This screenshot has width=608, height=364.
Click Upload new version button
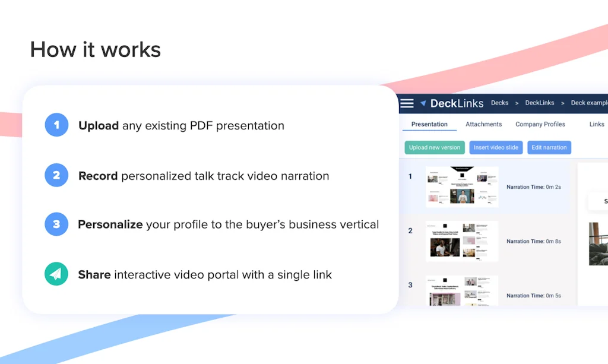(435, 147)
